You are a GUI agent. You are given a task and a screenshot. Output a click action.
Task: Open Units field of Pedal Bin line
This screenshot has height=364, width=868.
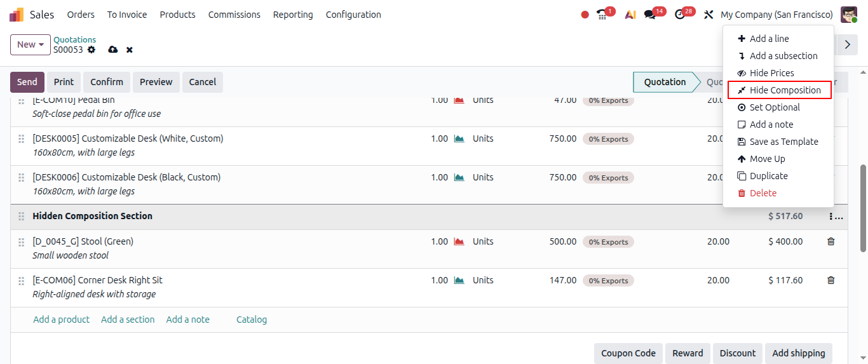click(483, 100)
